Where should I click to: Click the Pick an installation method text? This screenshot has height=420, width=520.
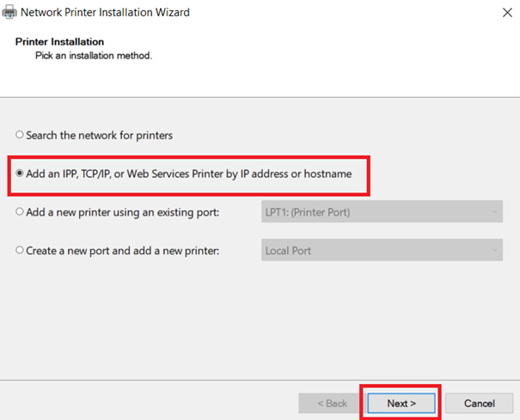click(94, 55)
